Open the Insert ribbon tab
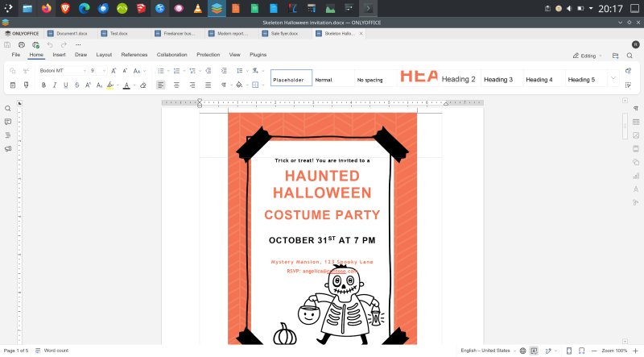Screen dimensions: 644x357 [x=59, y=55]
